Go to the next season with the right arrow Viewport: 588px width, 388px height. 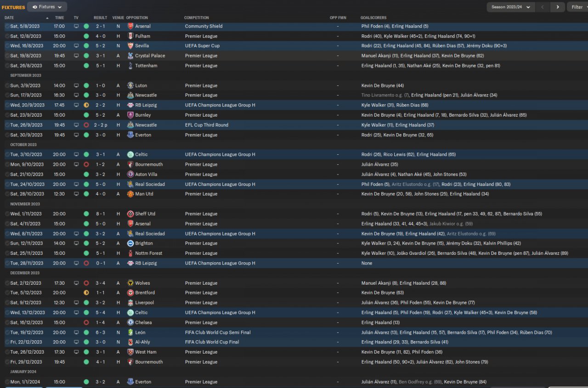[x=558, y=7]
